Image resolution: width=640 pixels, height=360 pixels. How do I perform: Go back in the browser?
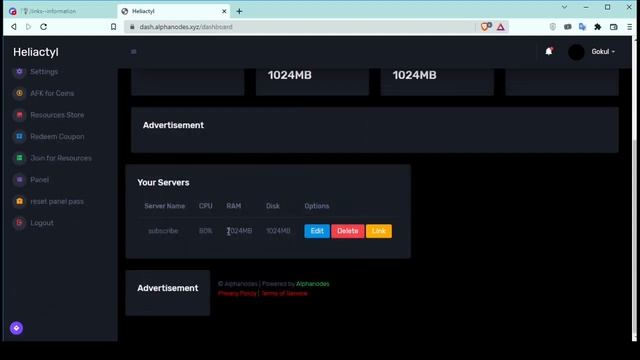point(13,27)
